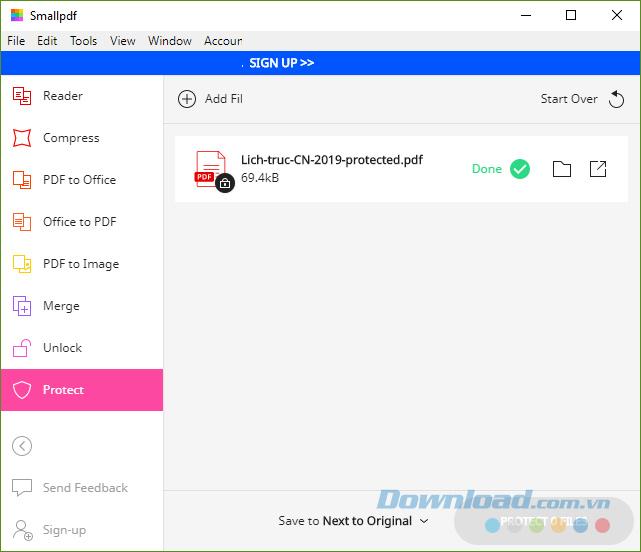Click the Protect label in sidebar
641x552 pixels.
pyautogui.click(x=63, y=390)
